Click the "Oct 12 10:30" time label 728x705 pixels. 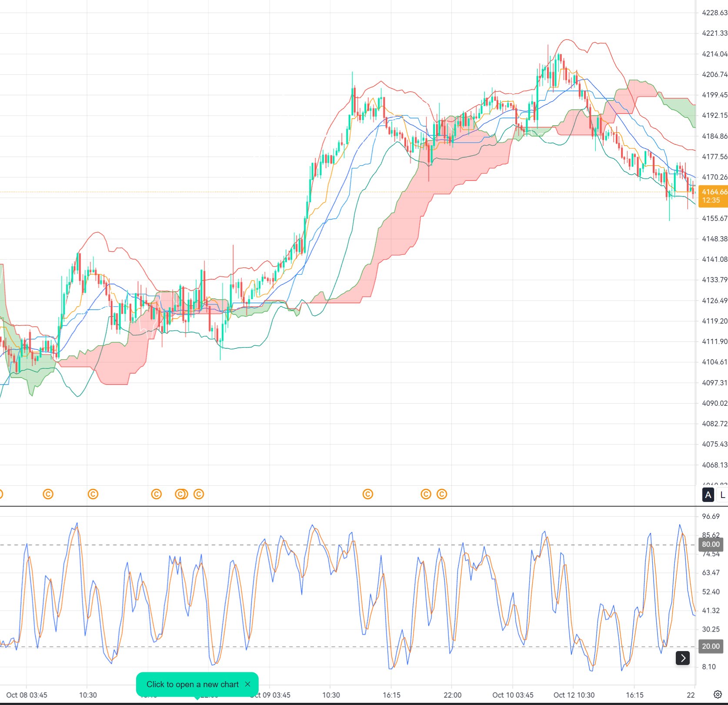(574, 695)
